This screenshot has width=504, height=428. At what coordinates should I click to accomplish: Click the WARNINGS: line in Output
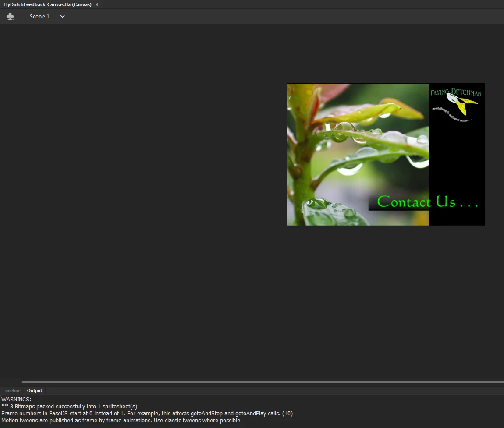16,400
